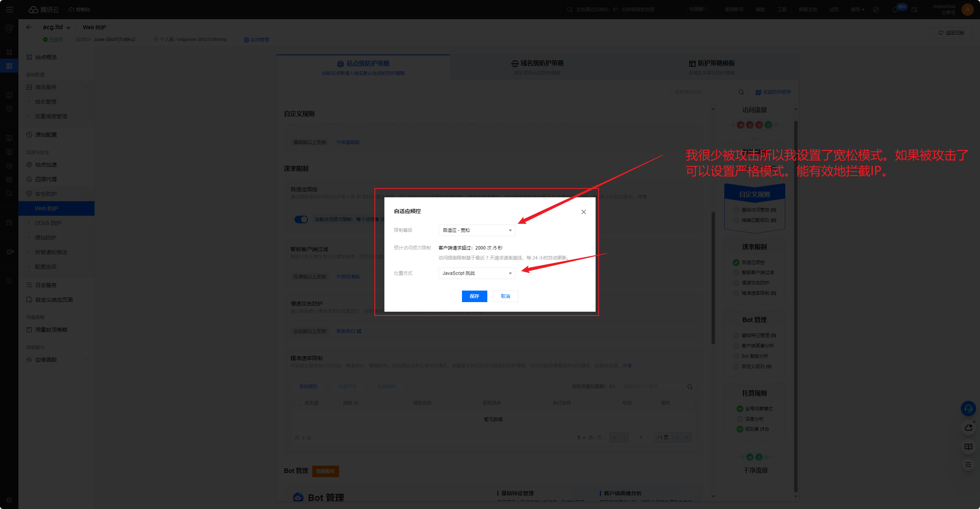Image resolution: width=980 pixels, height=509 pixels.
Task: Select 自适应频控 in the protection order panel
Action: coord(753,263)
